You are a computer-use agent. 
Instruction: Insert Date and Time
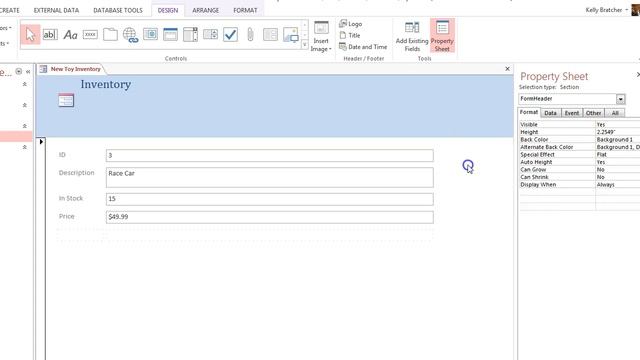[363, 47]
